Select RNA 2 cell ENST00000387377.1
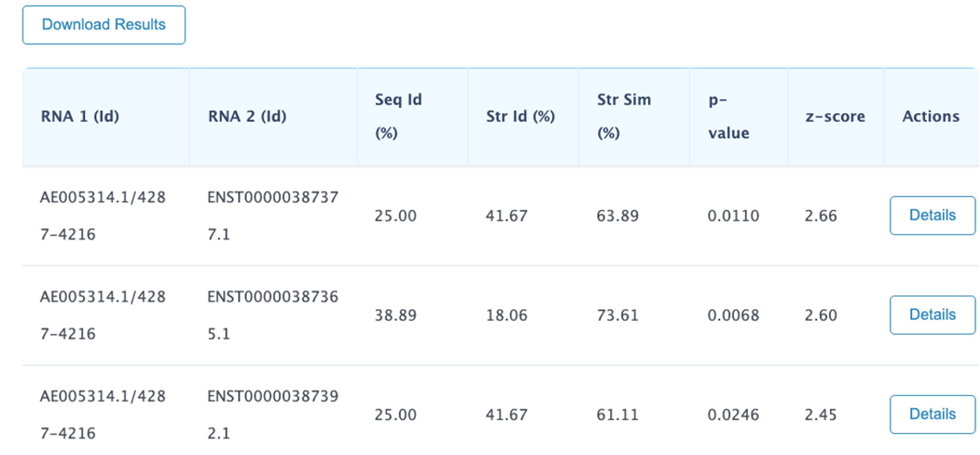980x455 pixels. (x=273, y=216)
